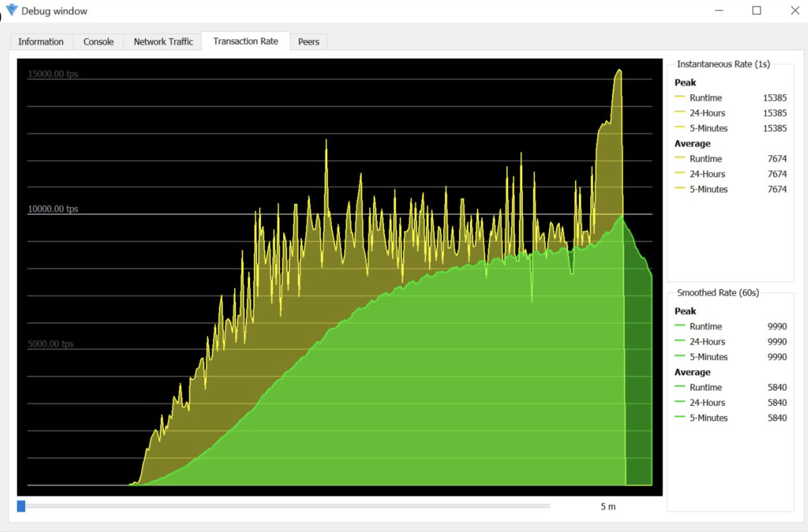Viewport: 808px width, 532px height.
Task: Click green legend marker for Peak 5-Minutes
Action: point(680,356)
